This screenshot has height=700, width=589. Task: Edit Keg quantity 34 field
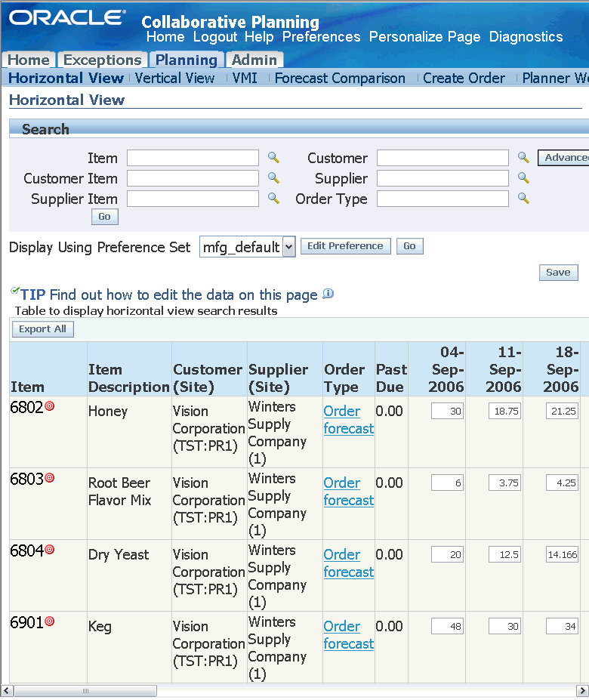[563, 626]
